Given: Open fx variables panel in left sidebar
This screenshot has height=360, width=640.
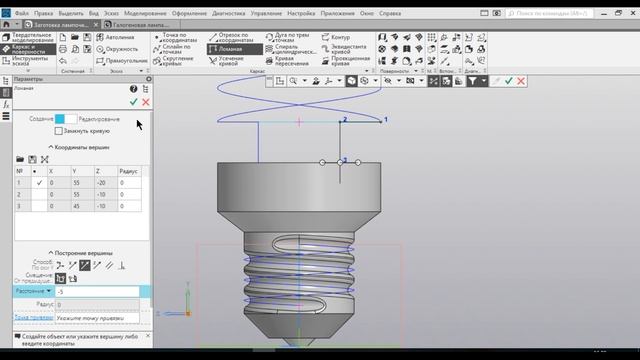Looking at the screenshot, I should (x=6, y=104).
